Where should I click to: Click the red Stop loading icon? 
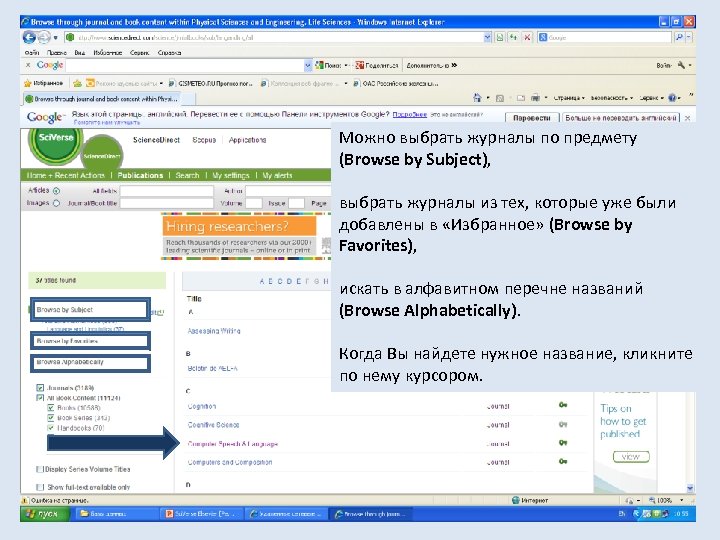tap(527, 38)
